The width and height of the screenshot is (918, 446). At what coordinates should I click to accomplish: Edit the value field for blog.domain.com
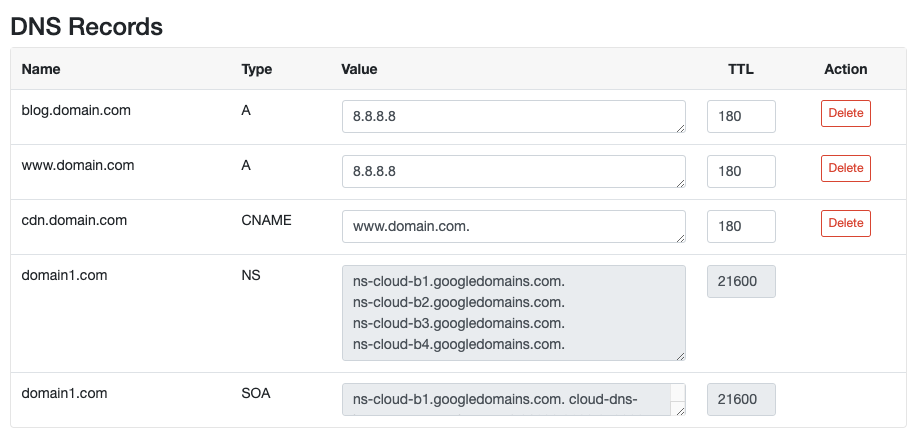[513, 116]
